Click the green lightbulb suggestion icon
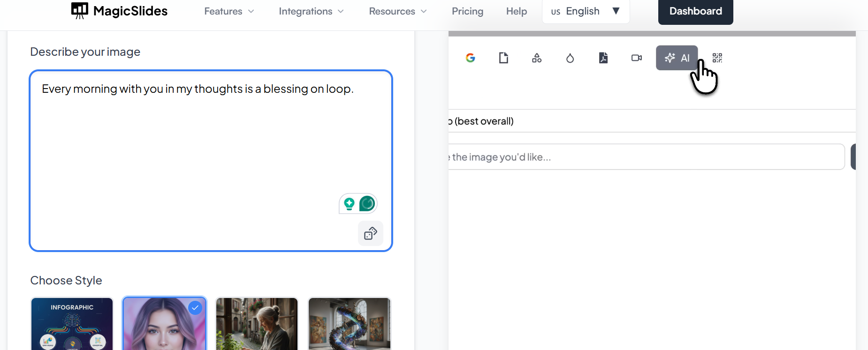The image size is (868, 350). click(349, 204)
